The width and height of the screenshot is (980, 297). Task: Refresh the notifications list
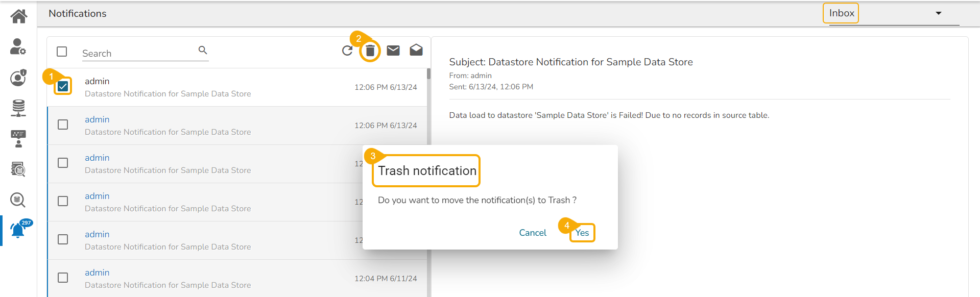347,51
